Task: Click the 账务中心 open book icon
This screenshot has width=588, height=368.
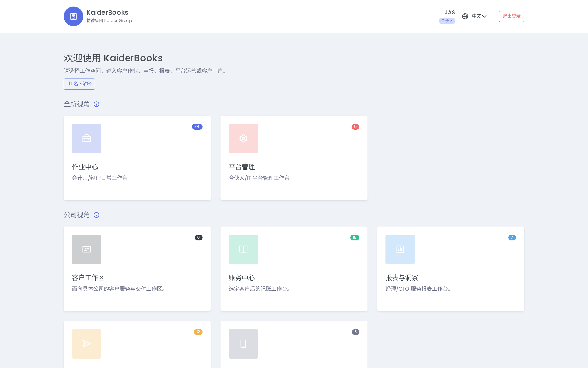Action: click(243, 249)
